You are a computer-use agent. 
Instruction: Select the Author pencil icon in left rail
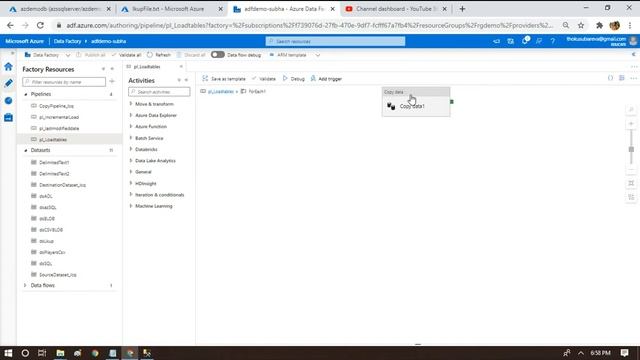tap(8, 83)
